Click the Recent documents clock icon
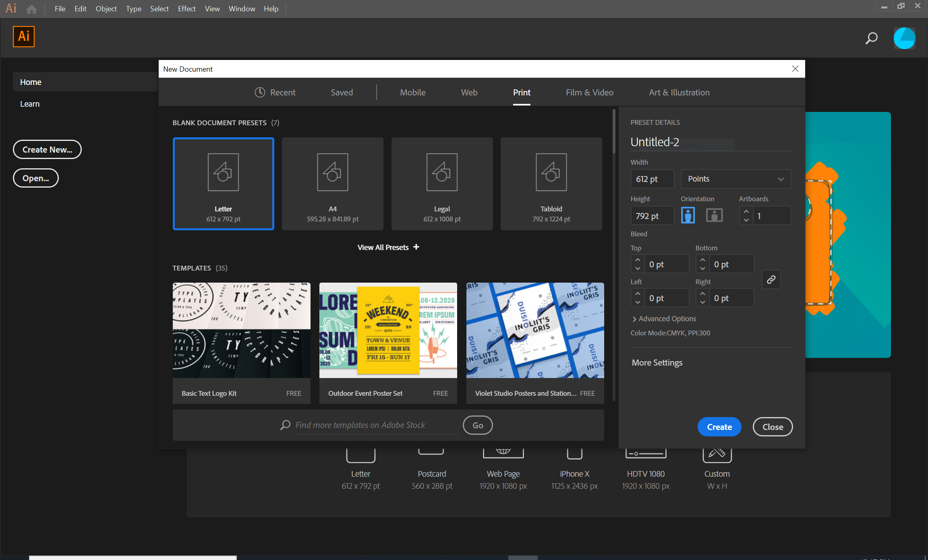928x560 pixels. (x=259, y=92)
